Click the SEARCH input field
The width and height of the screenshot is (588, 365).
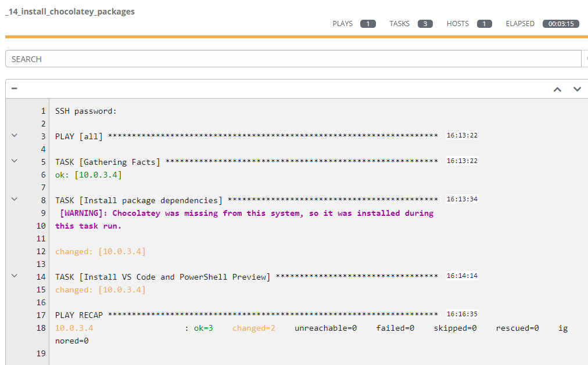tap(293, 59)
